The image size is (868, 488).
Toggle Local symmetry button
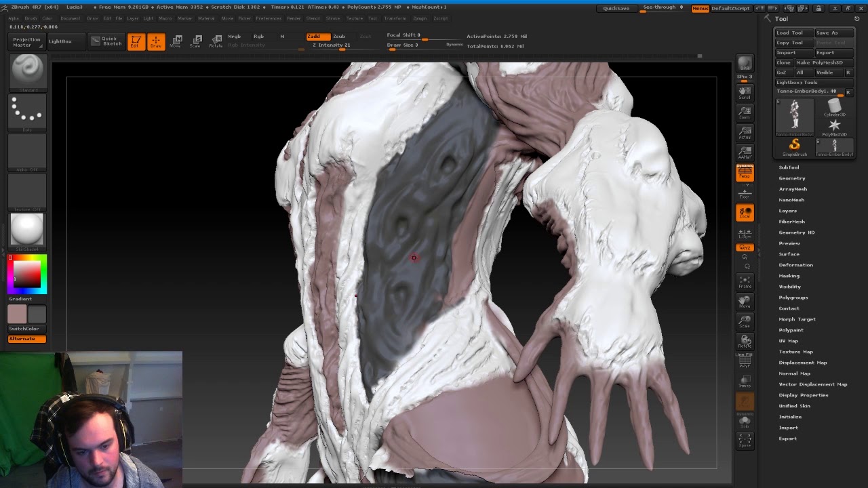click(745, 213)
